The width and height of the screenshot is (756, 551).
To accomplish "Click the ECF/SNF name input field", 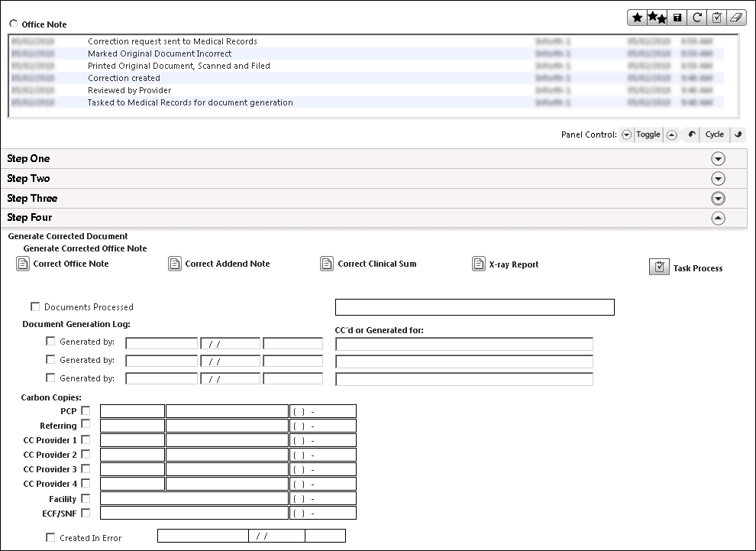I will point(194,513).
